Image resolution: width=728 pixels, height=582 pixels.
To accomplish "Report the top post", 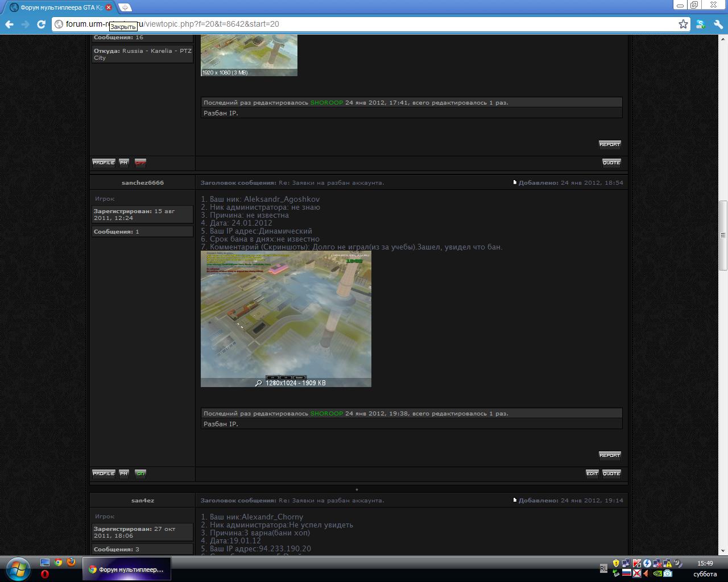I will click(610, 144).
